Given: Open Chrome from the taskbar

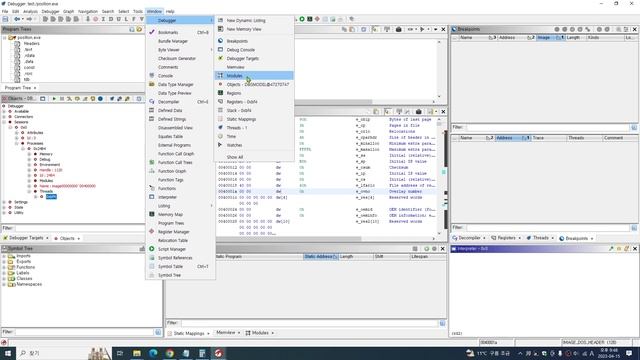Looking at the screenshot, I should 170,353.
